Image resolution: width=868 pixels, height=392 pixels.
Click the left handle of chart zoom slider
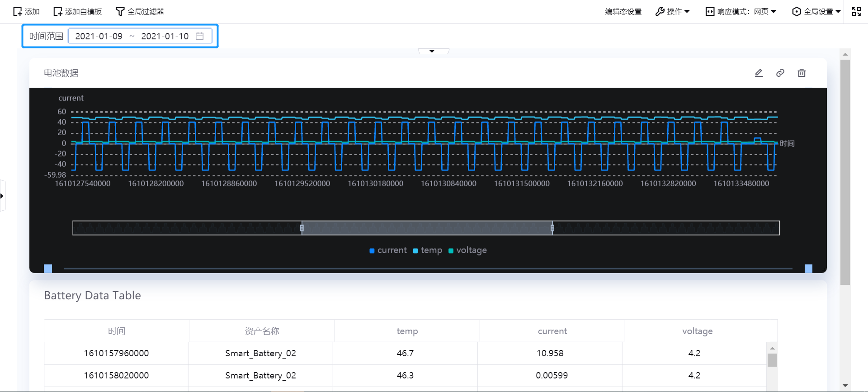pyautogui.click(x=302, y=228)
